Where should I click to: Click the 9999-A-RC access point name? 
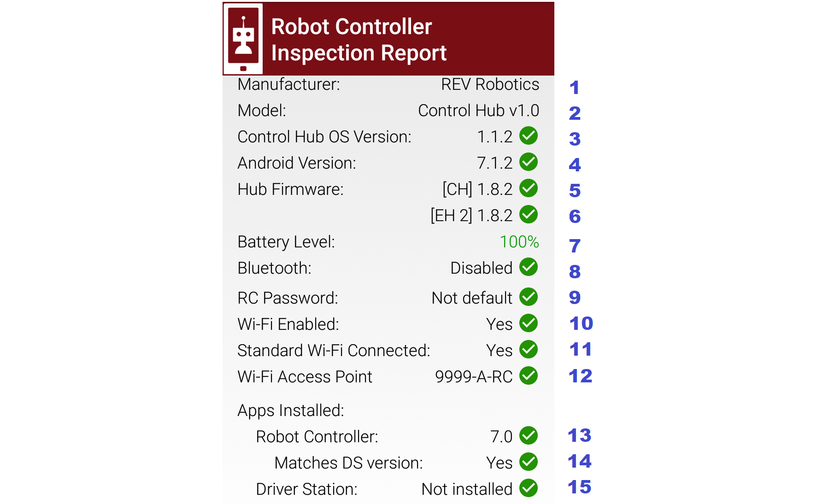(474, 377)
